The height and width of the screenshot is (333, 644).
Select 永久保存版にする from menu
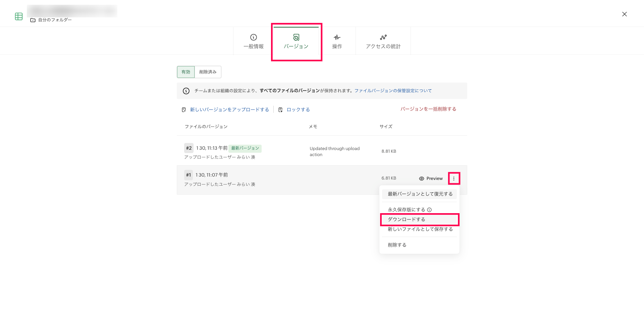pos(406,210)
